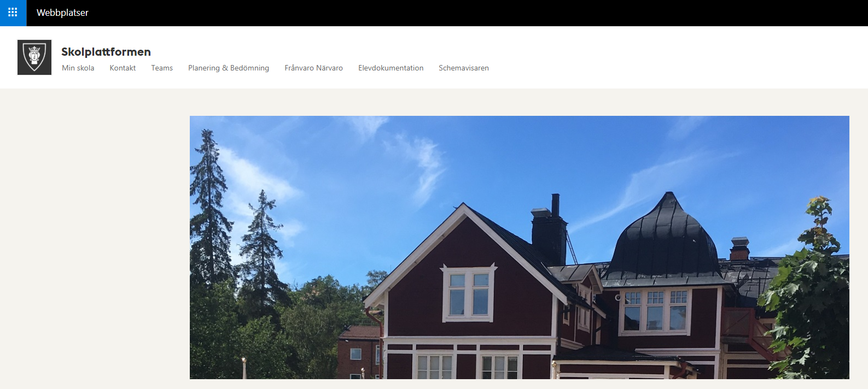
Task: Go to the Min skola menu item
Action: click(78, 68)
